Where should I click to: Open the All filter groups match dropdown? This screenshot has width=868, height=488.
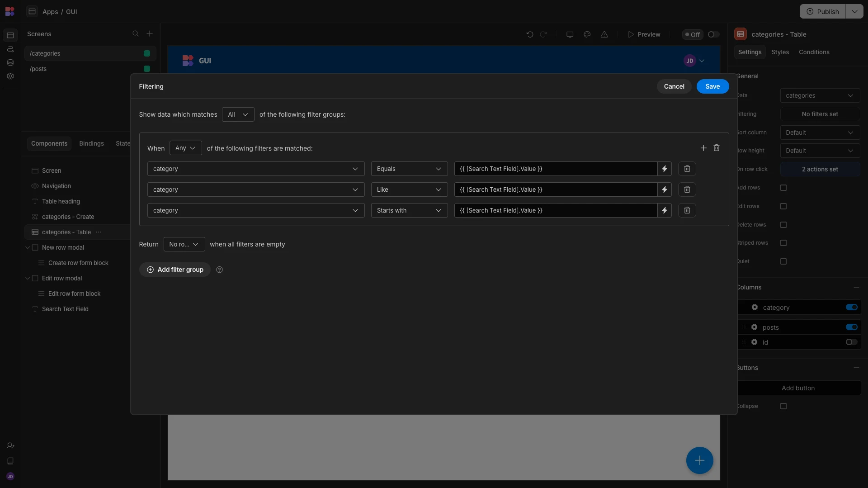(x=238, y=114)
